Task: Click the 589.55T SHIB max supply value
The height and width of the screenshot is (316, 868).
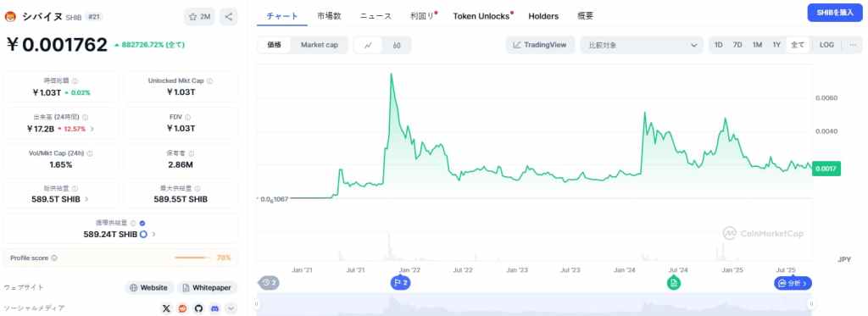Action: [x=181, y=199]
